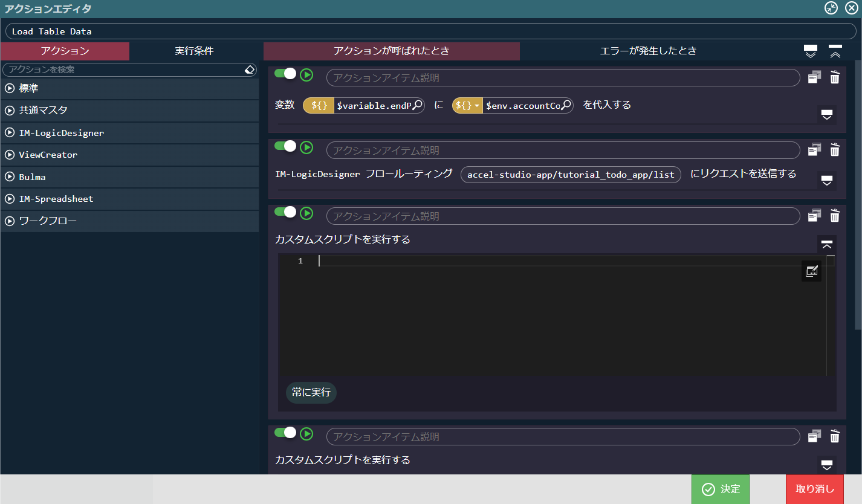
Task: Duplicate the expanded custom script item
Action: (815, 215)
